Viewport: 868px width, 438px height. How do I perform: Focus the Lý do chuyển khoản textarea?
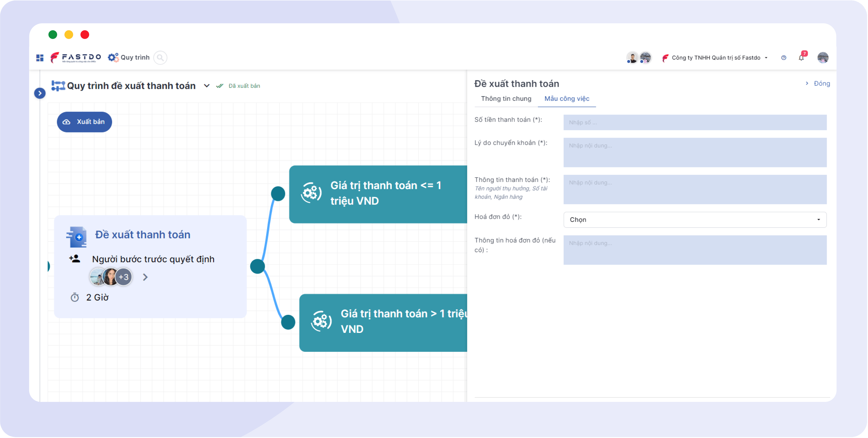pos(695,153)
